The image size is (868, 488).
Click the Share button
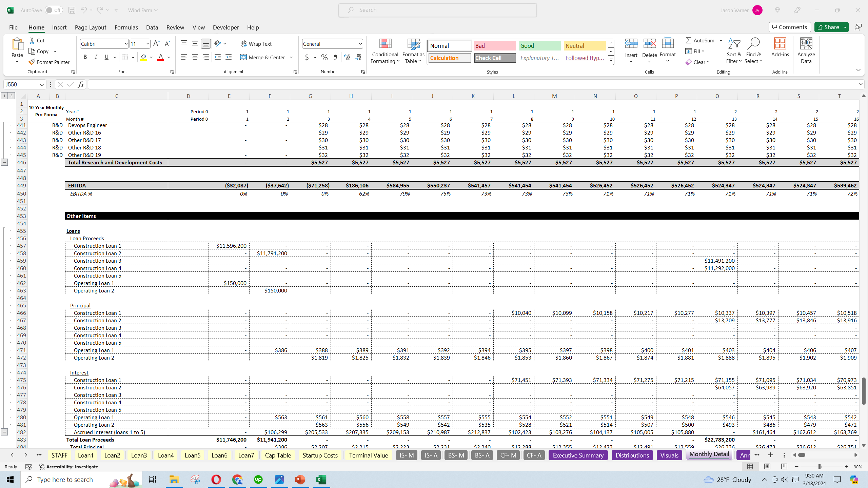[x=828, y=27]
